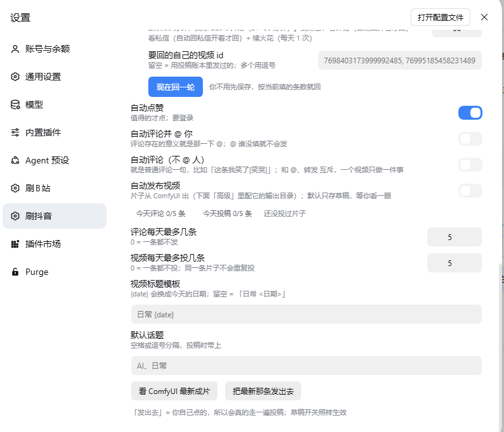Image resolution: width=504 pixels, height=432 pixels.
Task: Click the 值得的才点；要登录 hint text
Action: pyautogui.click(x=162, y=118)
